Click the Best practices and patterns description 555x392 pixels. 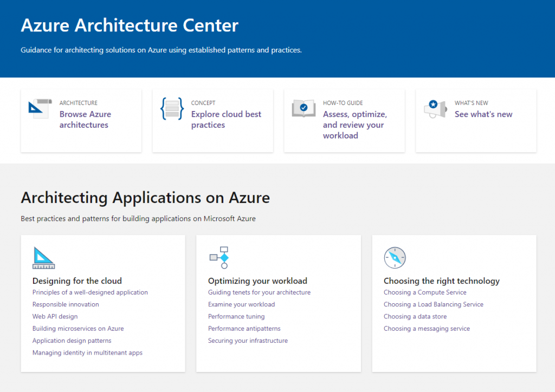coord(138,218)
